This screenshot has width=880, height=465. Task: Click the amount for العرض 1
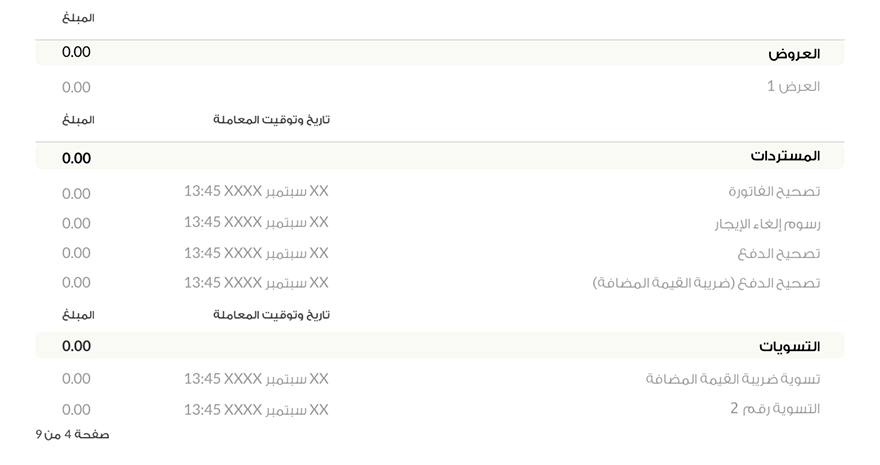tap(76, 87)
